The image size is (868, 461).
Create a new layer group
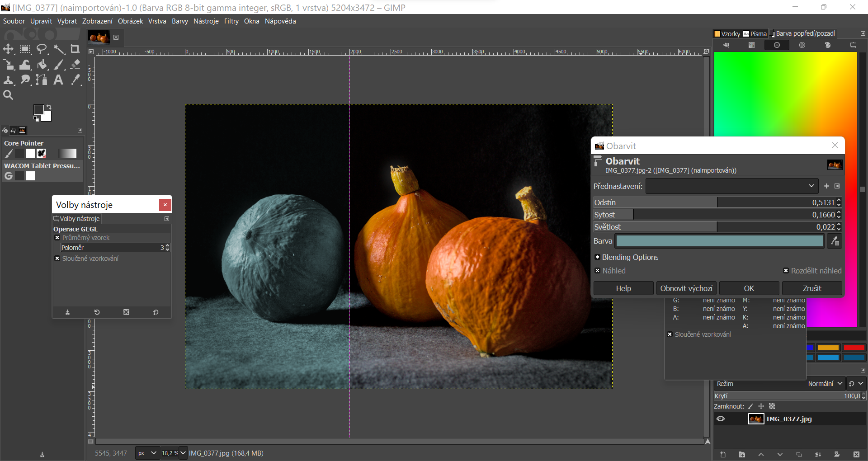click(x=742, y=454)
